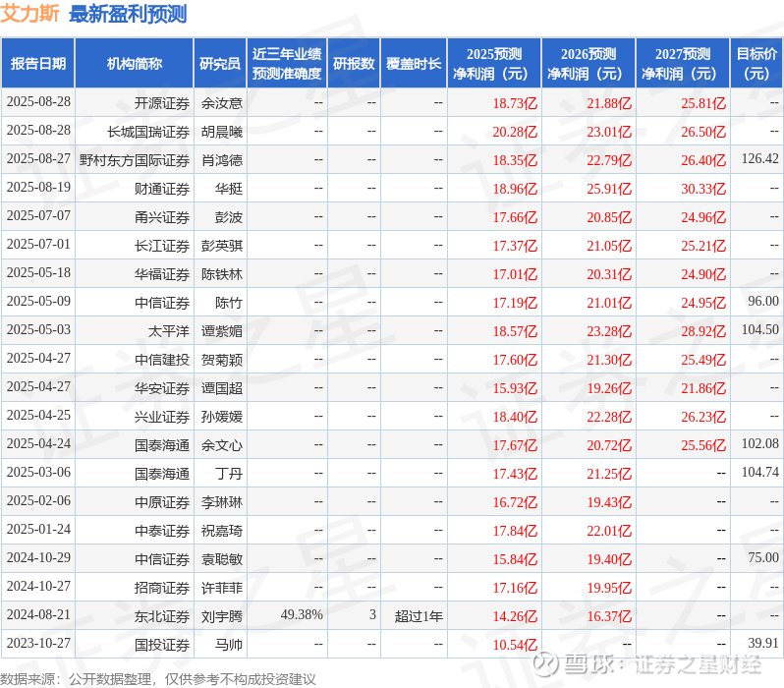
Task: Click the report date 2025-03-06
Action: 38,473
